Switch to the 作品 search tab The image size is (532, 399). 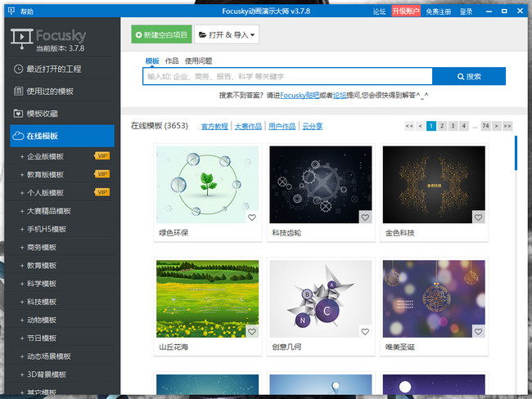(172, 61)
